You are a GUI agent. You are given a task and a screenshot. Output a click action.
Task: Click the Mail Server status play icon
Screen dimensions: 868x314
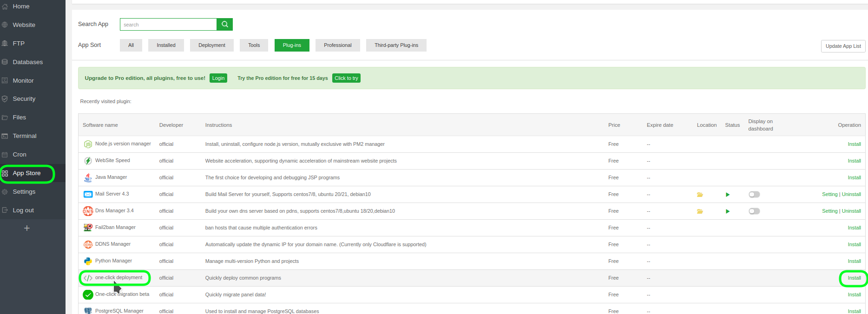728,195
